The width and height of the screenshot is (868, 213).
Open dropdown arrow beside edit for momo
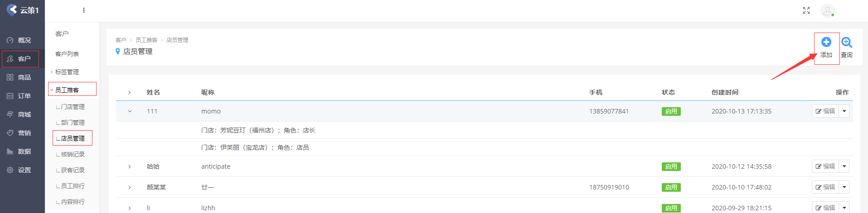(844, 111)
